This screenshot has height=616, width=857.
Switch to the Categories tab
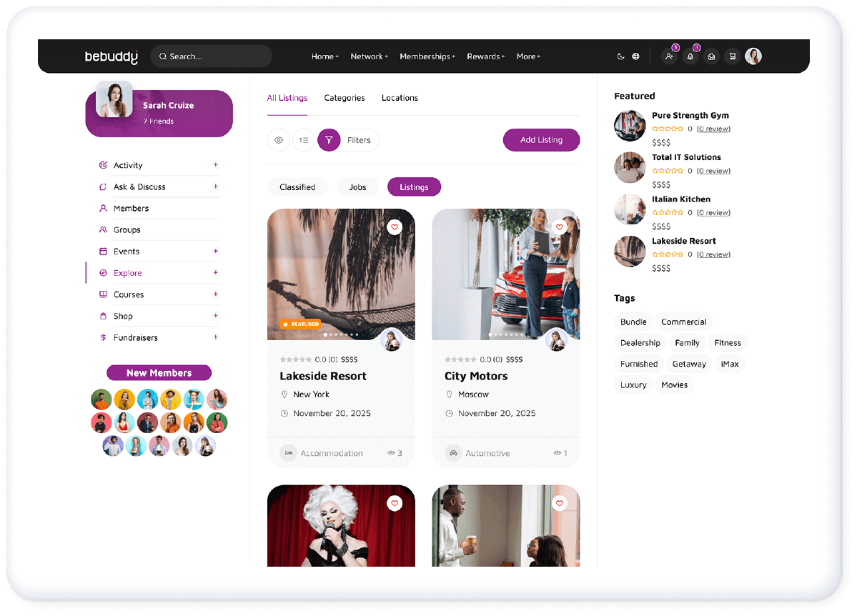345,98
